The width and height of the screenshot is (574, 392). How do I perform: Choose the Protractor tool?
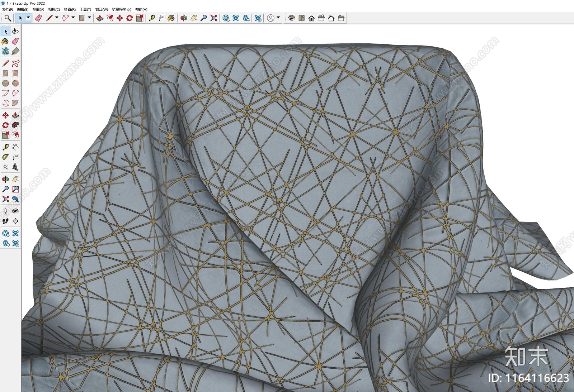click(x=5, y=157)
